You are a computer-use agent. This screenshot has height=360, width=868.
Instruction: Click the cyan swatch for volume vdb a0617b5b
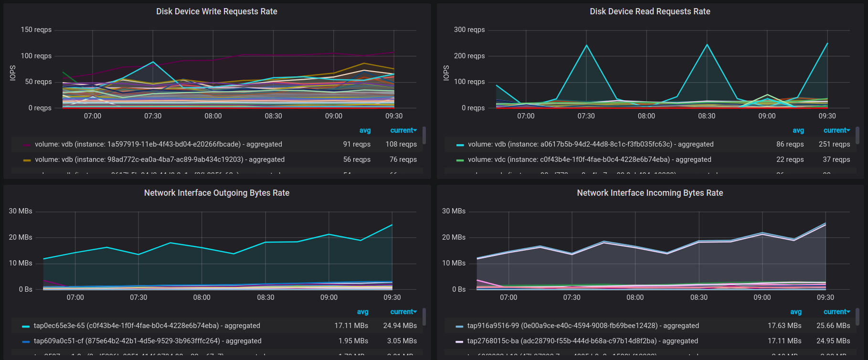[460, 145]
